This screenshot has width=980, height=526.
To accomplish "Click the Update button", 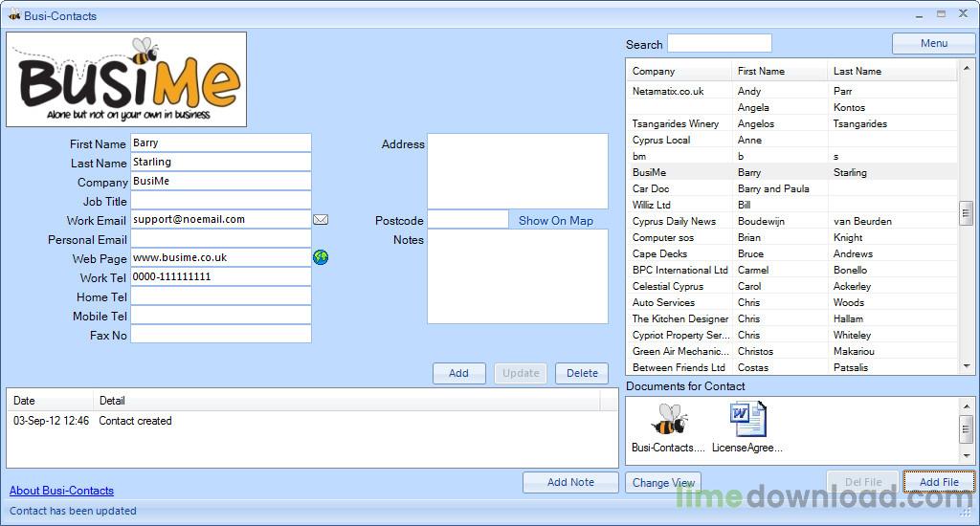I will 521,373.
